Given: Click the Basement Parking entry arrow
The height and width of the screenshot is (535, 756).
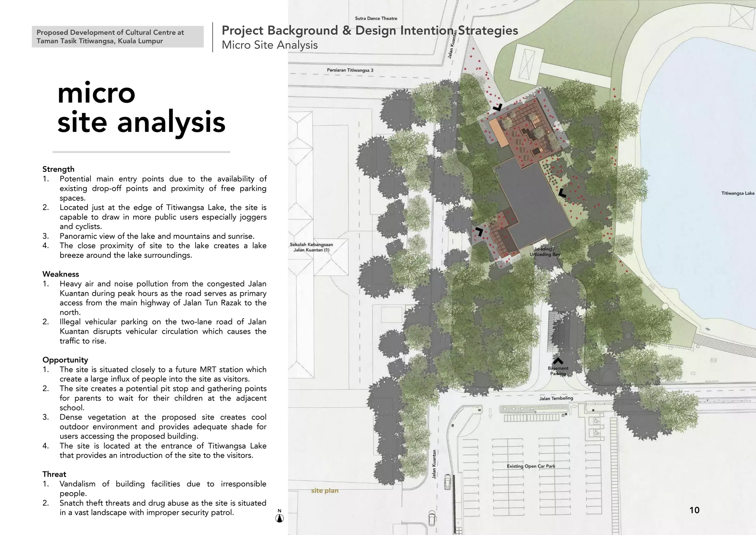Looking at the screenshot, I should (558, 361).
